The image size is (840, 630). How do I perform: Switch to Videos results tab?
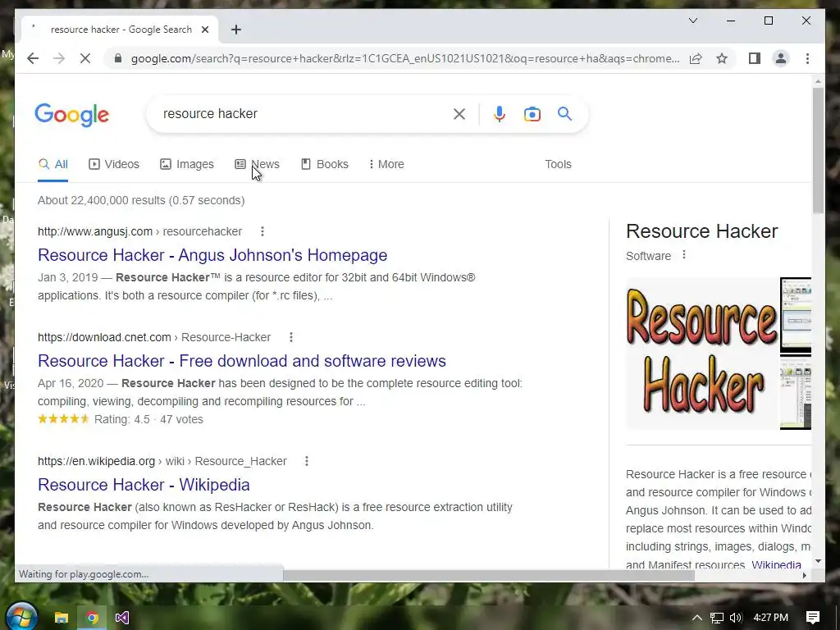click(114, 164)
